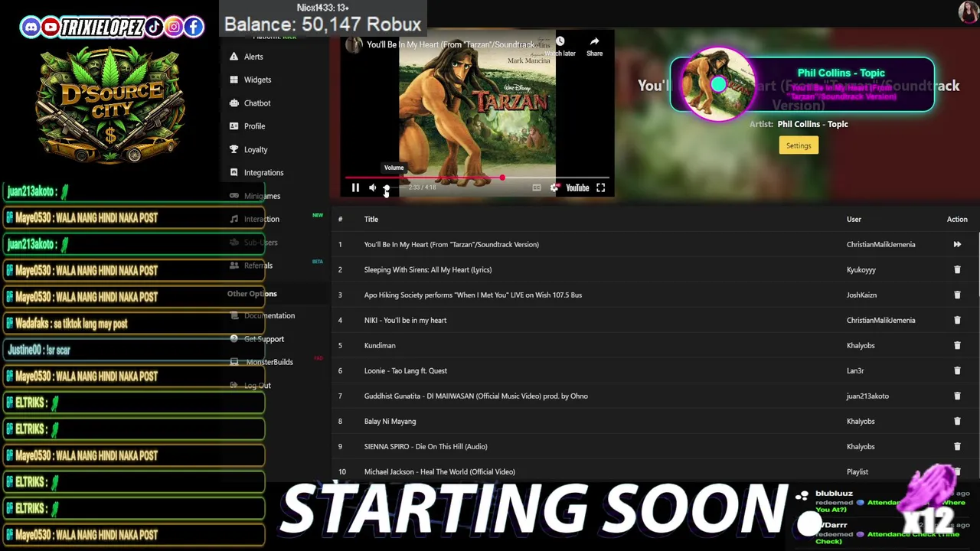The width and height of the screenshot is (980, 551).
Task: Seek on the red video progress bar
Action: point(477,178)
